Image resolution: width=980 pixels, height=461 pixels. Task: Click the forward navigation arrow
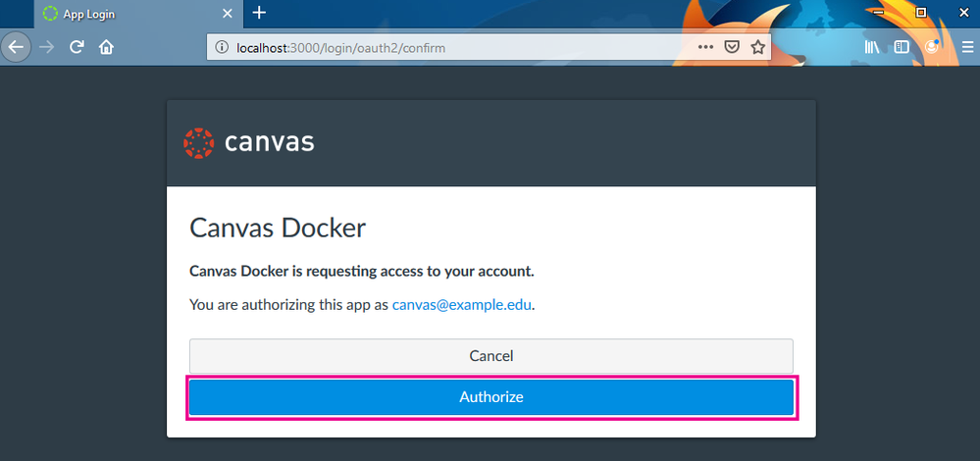[46, 47]
